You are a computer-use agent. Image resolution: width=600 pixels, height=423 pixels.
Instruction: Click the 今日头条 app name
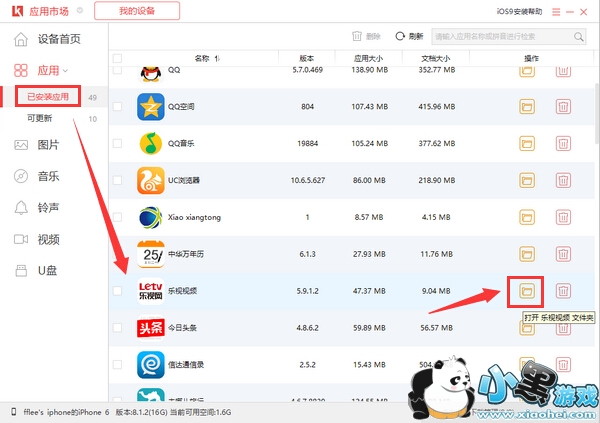pyautogui.click(x=183, y=328)
